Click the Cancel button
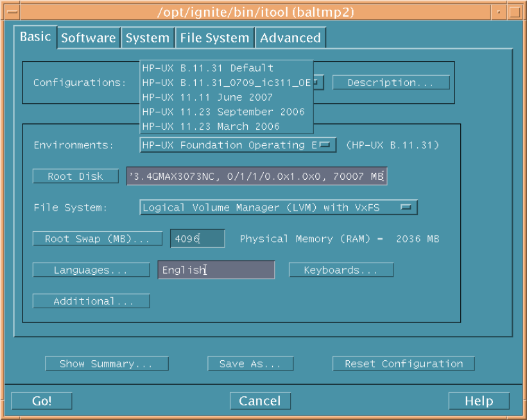Screen dimensions: 527x420 [x=260, y=401]
